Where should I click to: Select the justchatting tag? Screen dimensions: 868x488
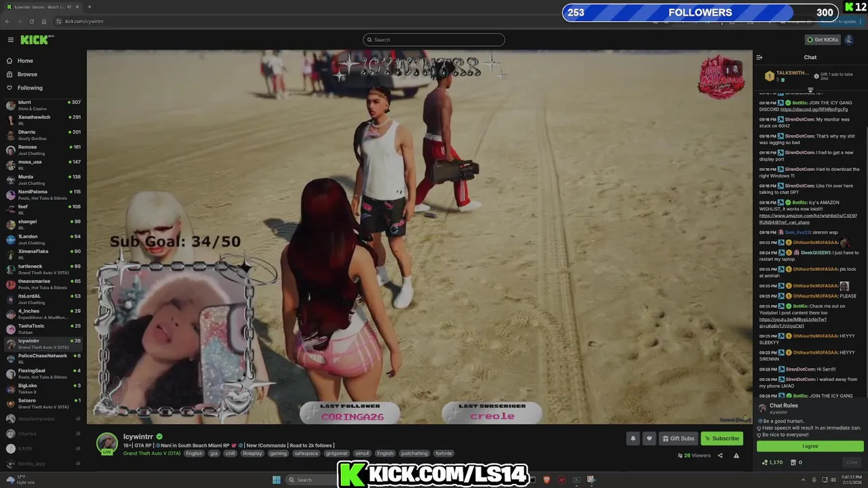[414, 453]
